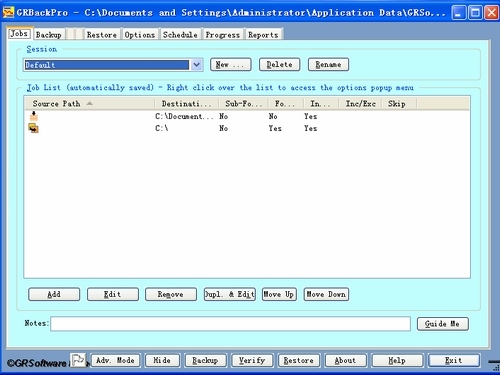
Task: Click the Move Up button
Action: (279, 294)
